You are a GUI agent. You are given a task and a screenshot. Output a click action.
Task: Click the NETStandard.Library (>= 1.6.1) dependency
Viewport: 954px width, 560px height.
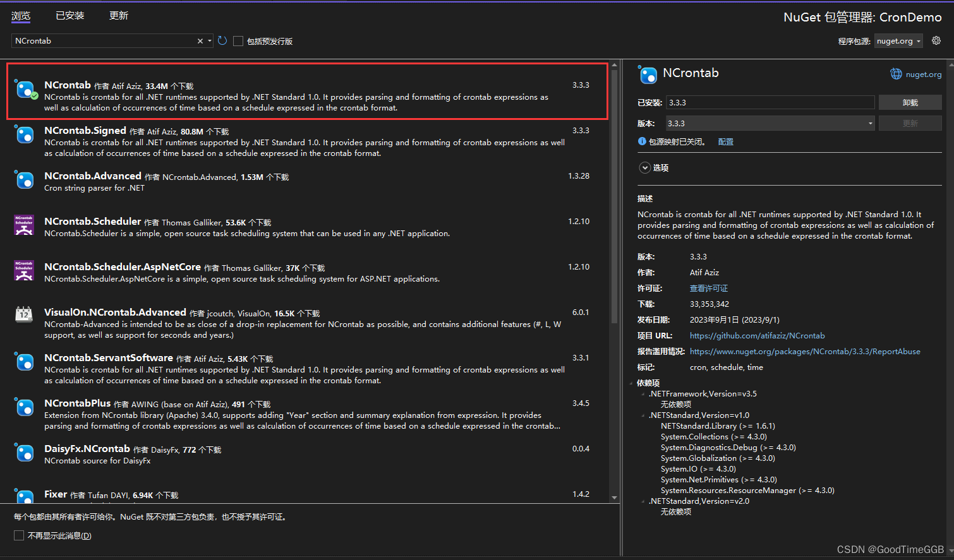718,426
